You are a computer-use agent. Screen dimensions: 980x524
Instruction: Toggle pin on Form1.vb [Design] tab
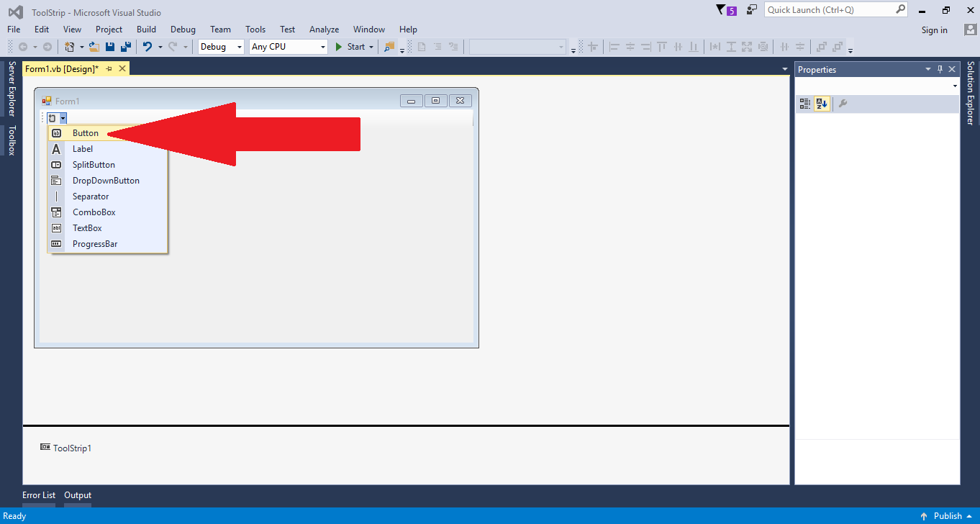109,68
